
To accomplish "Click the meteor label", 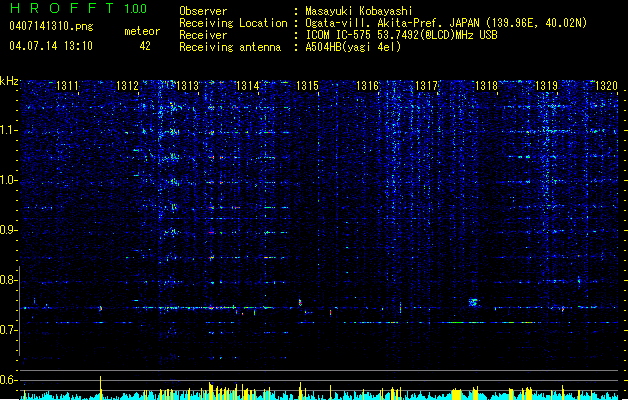I will coord(142,31).
